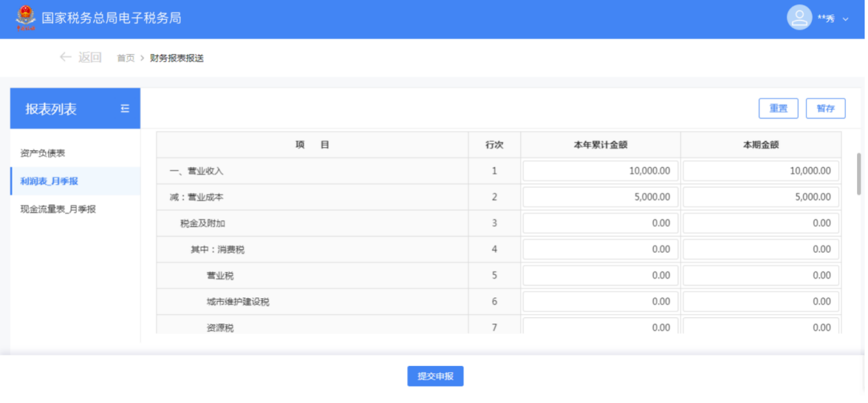Expand the user account dropdown arrow
Image resolution: width=868 pixels, height=403 pixels.
[845, 19]
